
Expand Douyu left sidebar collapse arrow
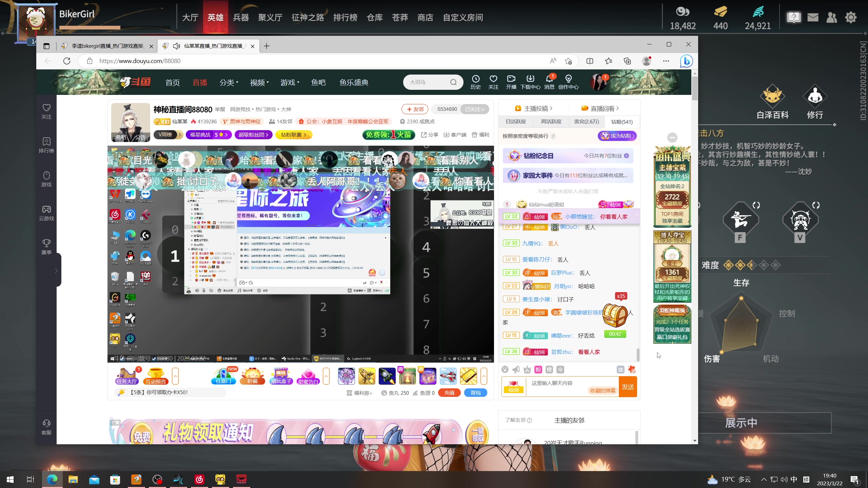click(x=57, y=270)
